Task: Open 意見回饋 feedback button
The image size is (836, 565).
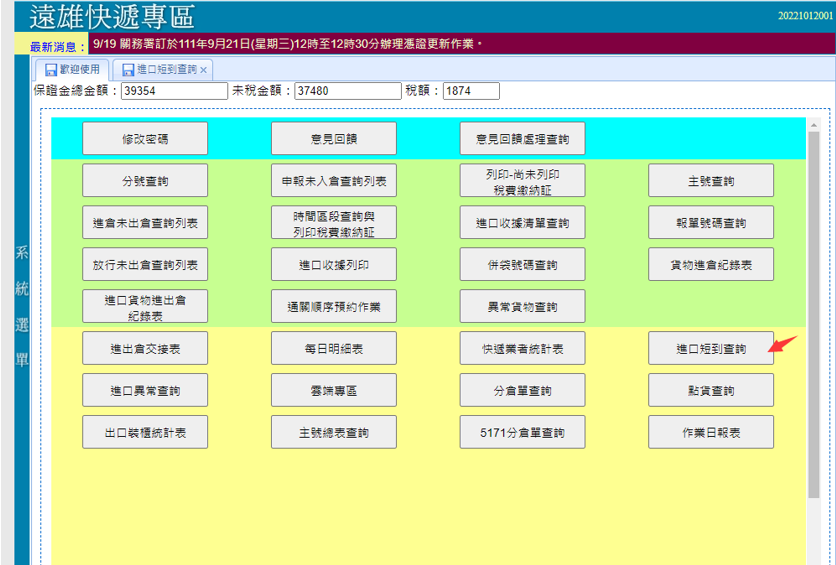Action: tap(333, 139)
